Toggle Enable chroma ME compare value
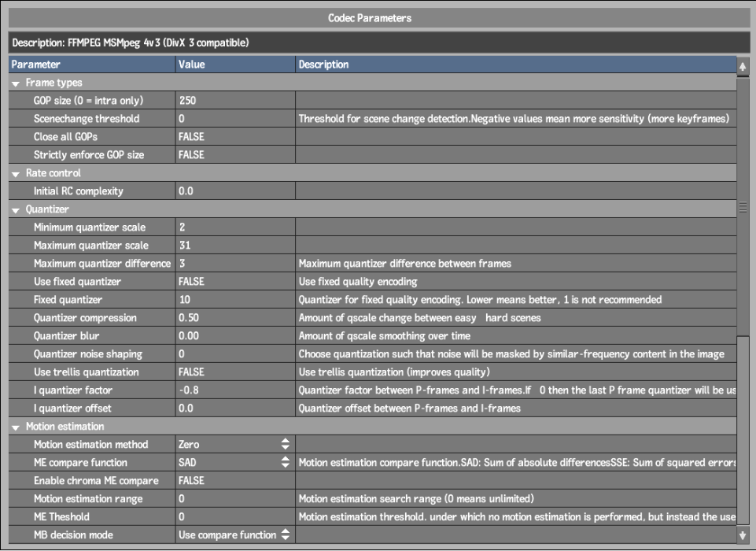 click(x=235, y=481)
